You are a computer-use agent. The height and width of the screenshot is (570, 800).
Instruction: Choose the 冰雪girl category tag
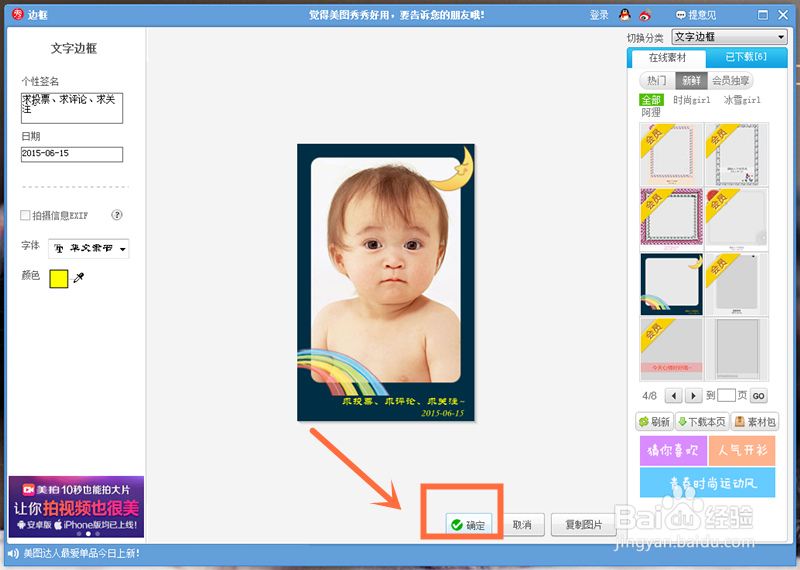[742, 100]
